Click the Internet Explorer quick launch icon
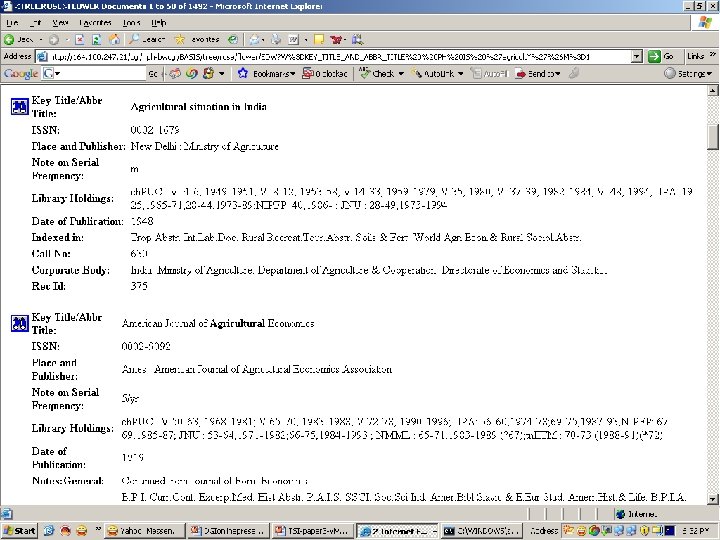The image size is (720, 540). pyautogui.click(x=49, y=531)
